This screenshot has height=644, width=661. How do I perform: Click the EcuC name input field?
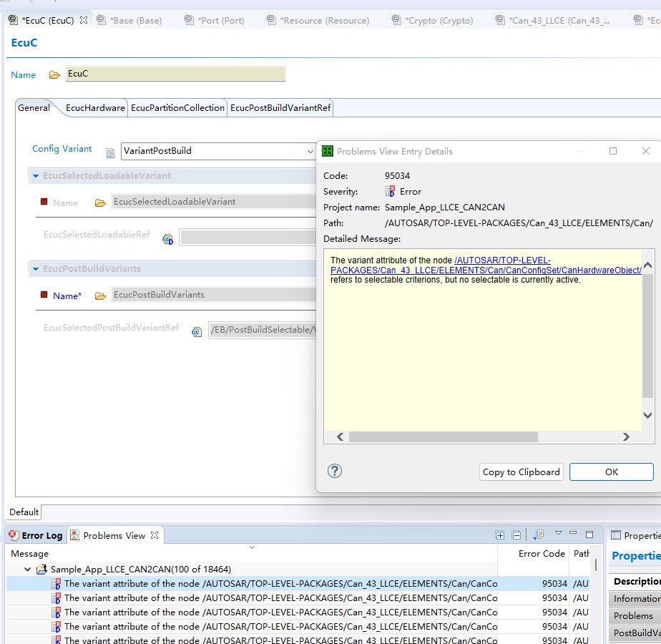tap(175, 74)
